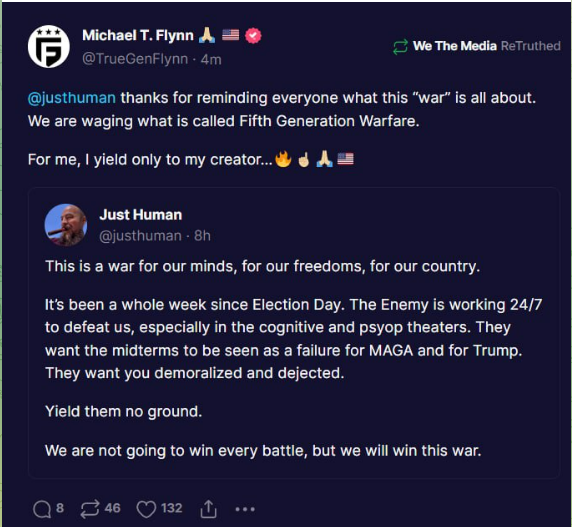The width and height of the screenshot is (572, 527).
Task: ReTruth the post using the repost icon
Action: point(90,509)
